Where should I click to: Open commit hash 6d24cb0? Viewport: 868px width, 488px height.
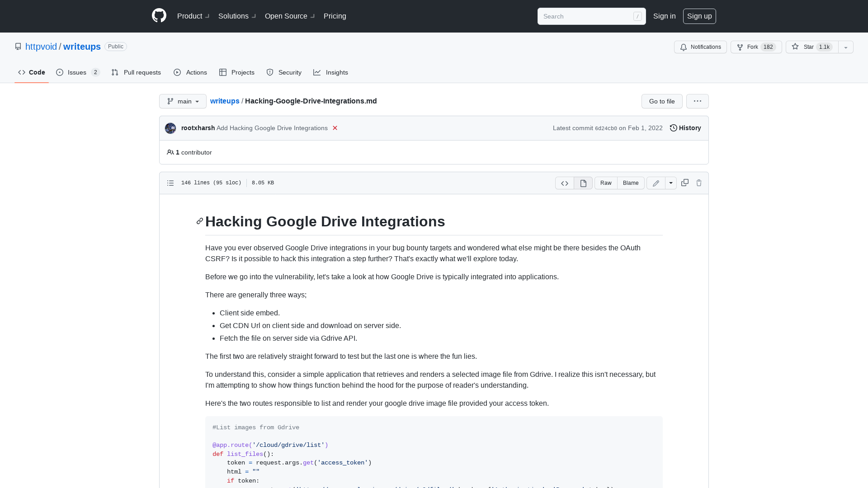pos(606,128)
